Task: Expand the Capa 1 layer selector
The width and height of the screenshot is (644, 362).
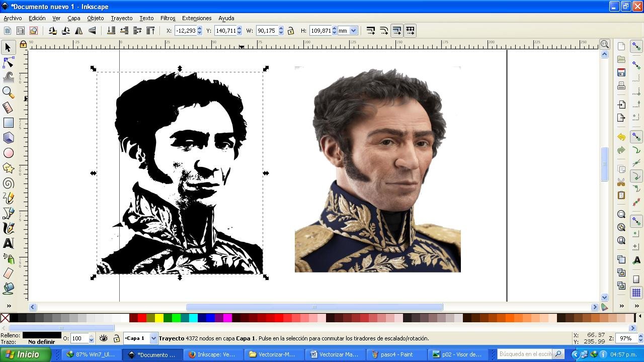Action: pyautogui.click(x=153, y=338)
